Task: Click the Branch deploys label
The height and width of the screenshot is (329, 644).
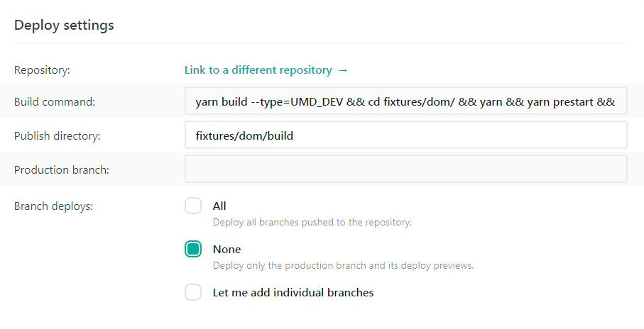Action: pos(53,206)
